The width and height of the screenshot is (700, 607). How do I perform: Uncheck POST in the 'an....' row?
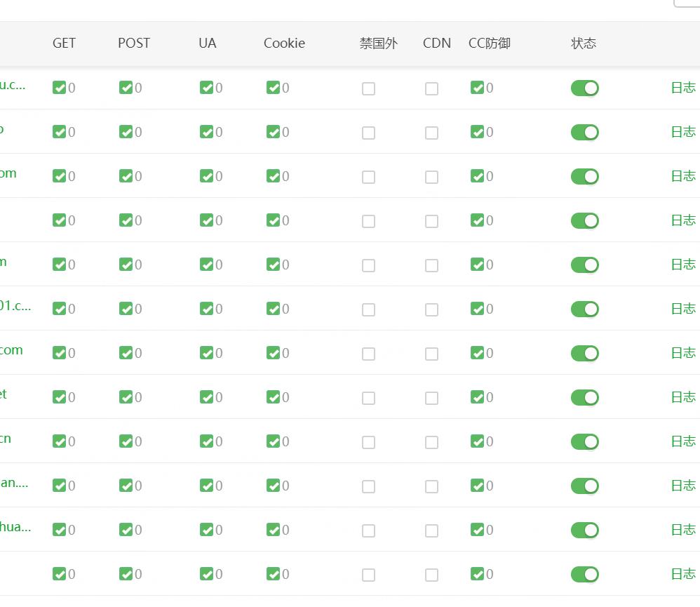[x=126, y=486]
